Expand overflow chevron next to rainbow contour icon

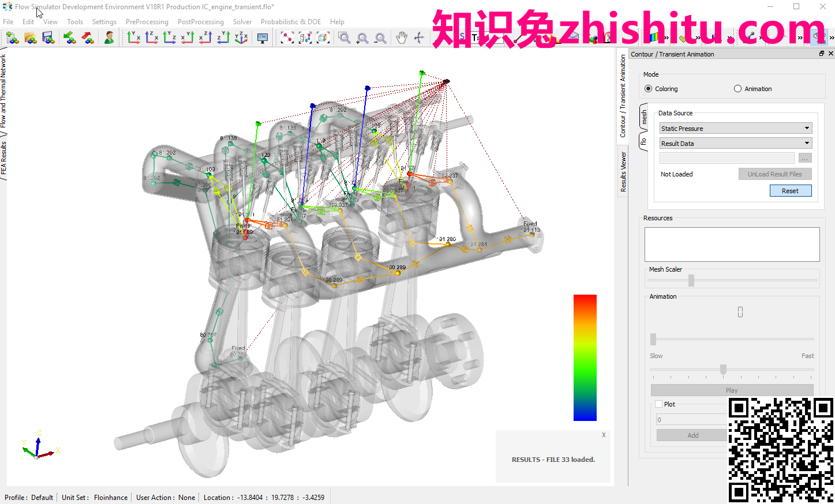[x=666, y=38]
